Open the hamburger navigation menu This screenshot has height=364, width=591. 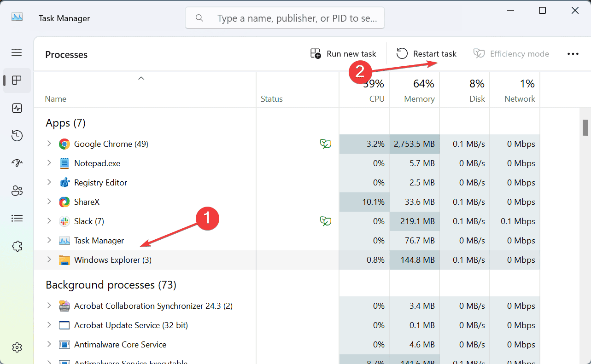pyautogui.click(x=17, y=52)
